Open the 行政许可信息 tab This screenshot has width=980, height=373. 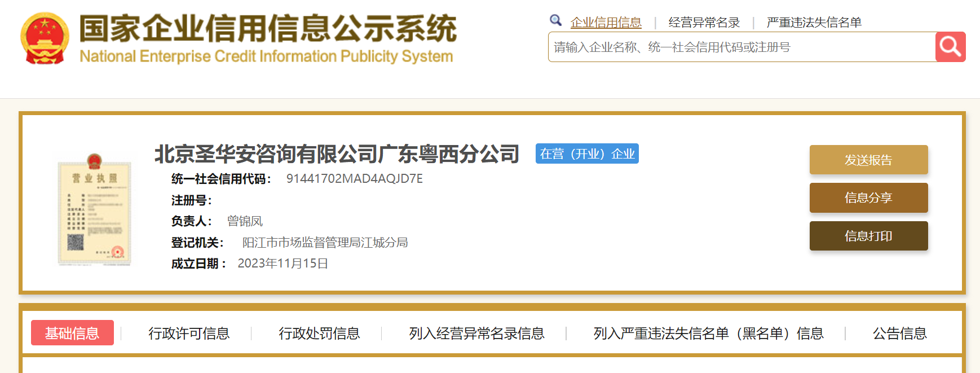pos(189,333)
